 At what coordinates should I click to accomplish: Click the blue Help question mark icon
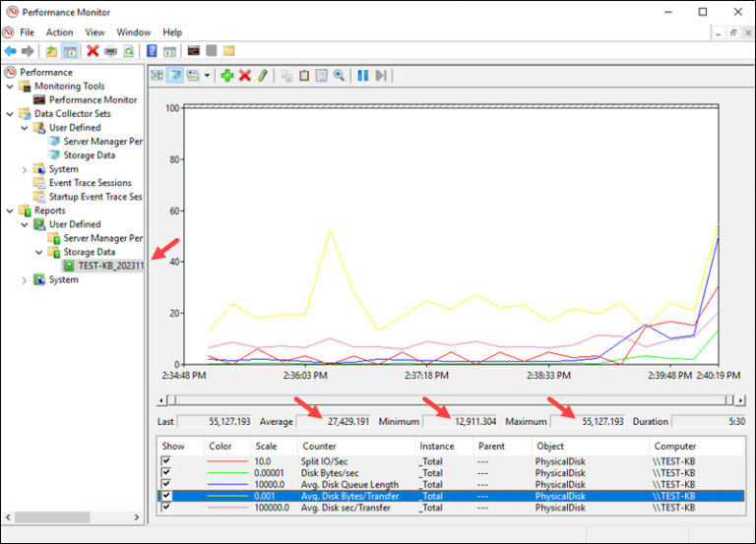coord(152,50)
